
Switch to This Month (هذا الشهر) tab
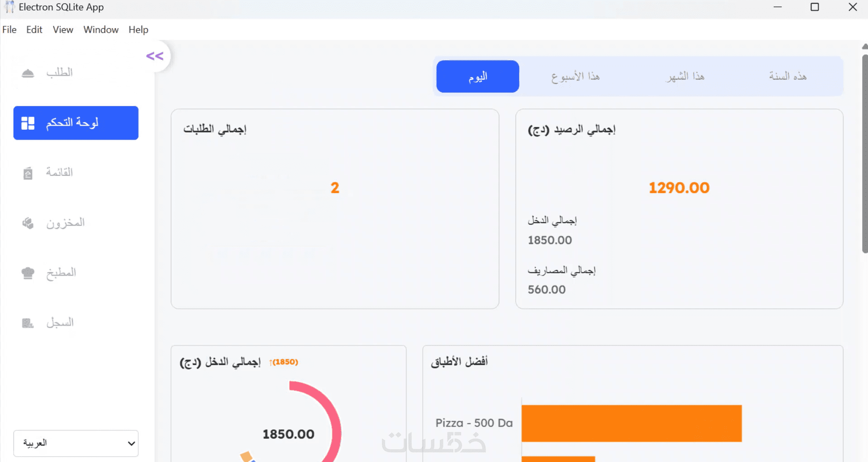click(x=685, y=77)
